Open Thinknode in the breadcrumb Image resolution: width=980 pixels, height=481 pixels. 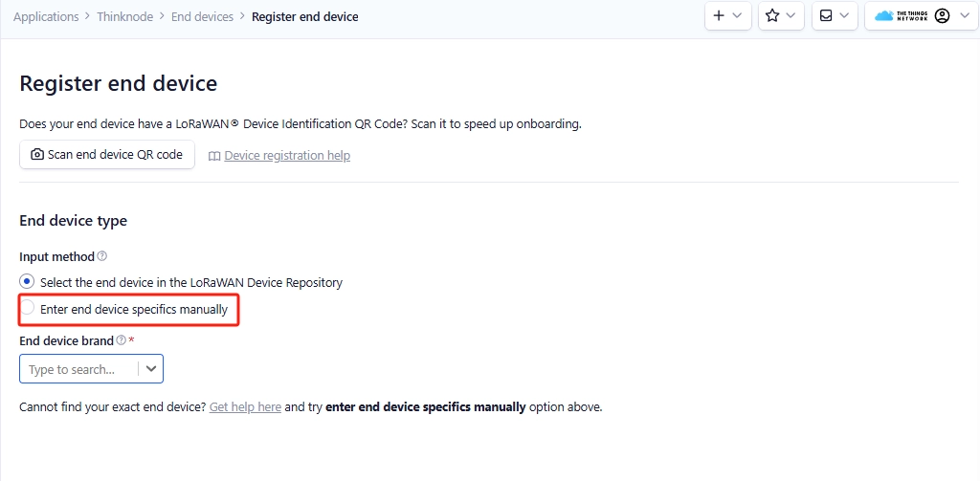[124, 17]
